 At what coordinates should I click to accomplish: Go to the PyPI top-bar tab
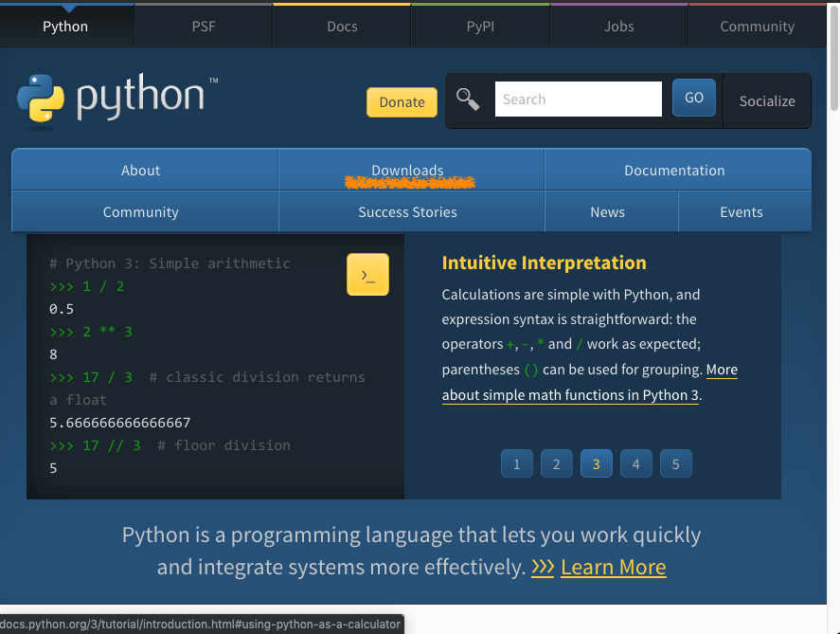480,27
